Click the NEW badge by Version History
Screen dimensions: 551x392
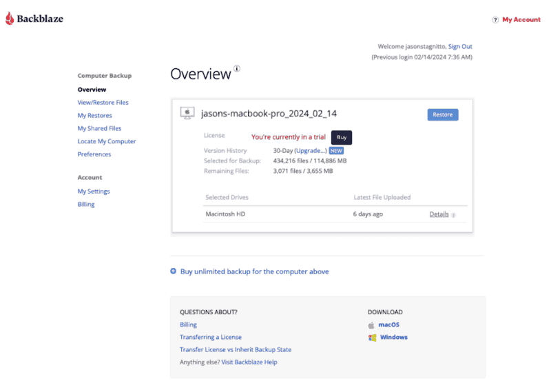(336, 150)
